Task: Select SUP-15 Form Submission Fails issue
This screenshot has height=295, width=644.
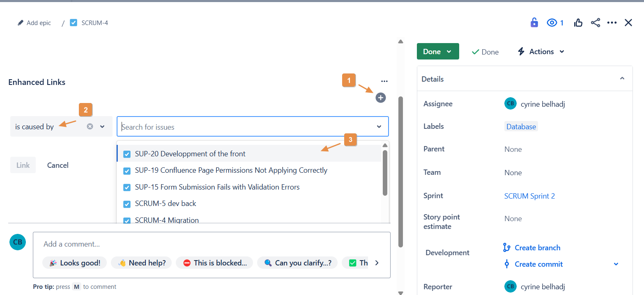Action: (x=217, y=187)
